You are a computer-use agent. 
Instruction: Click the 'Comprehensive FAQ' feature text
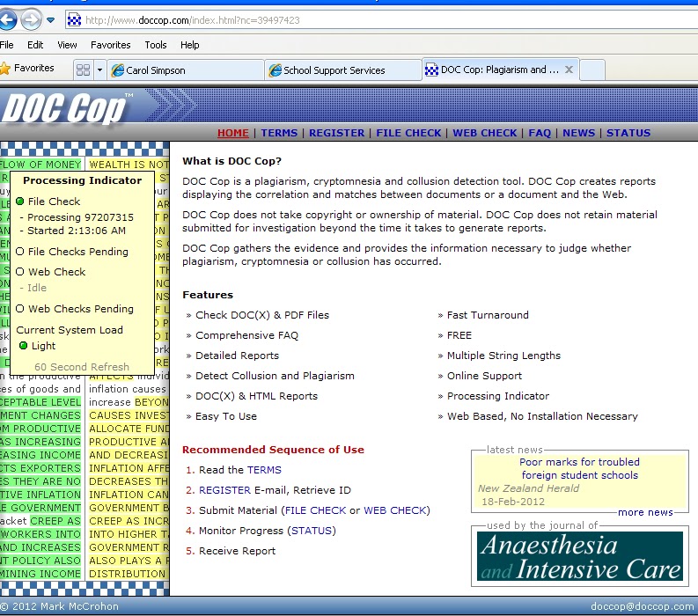pyautogui.click(x=246, y=335)
